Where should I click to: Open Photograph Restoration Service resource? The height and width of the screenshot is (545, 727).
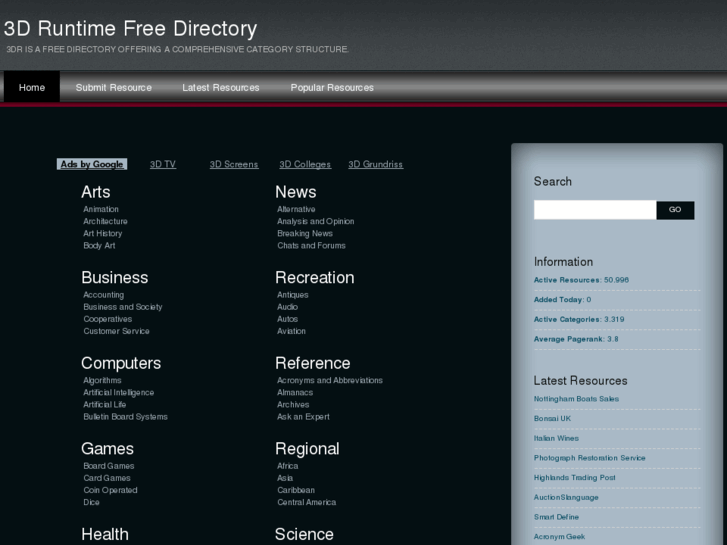pos(589,458)
